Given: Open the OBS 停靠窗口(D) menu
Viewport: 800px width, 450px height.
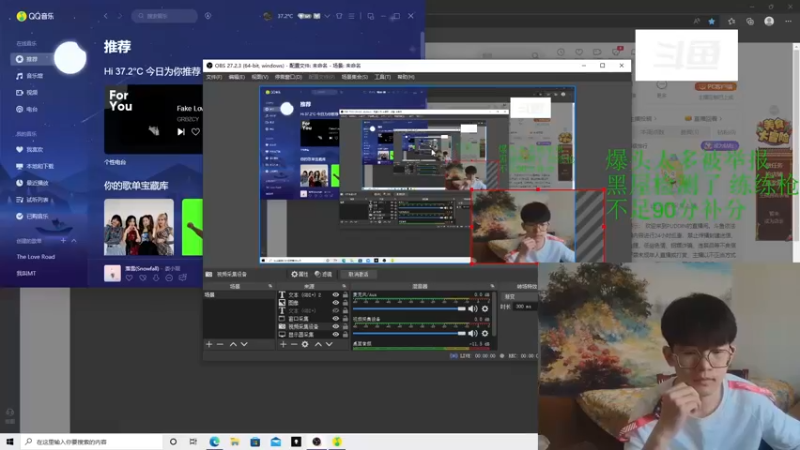Looking at the screenshot, I should tap(288, 77).
